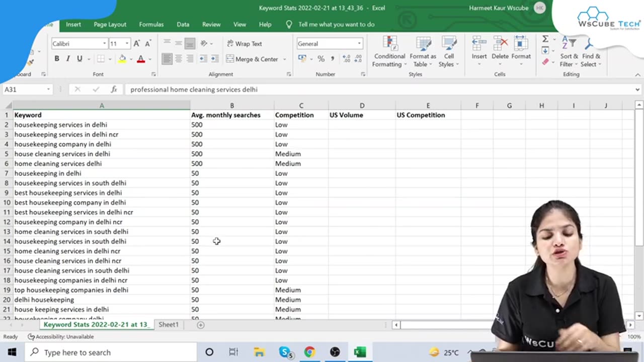Open Google Chrome from taskbar
644x362 pixels.
[309, 352]
